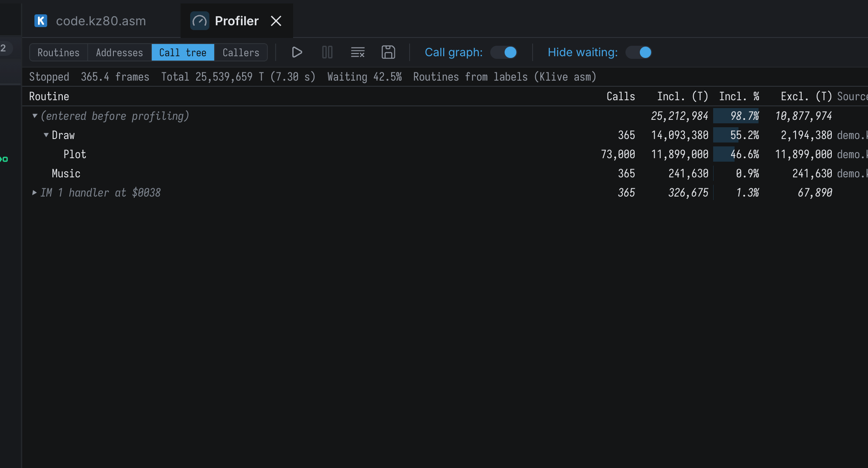The height and width of the screenshot is (468, 868).
Task: Sort by the Routine column header
Action: click(49, 96)
